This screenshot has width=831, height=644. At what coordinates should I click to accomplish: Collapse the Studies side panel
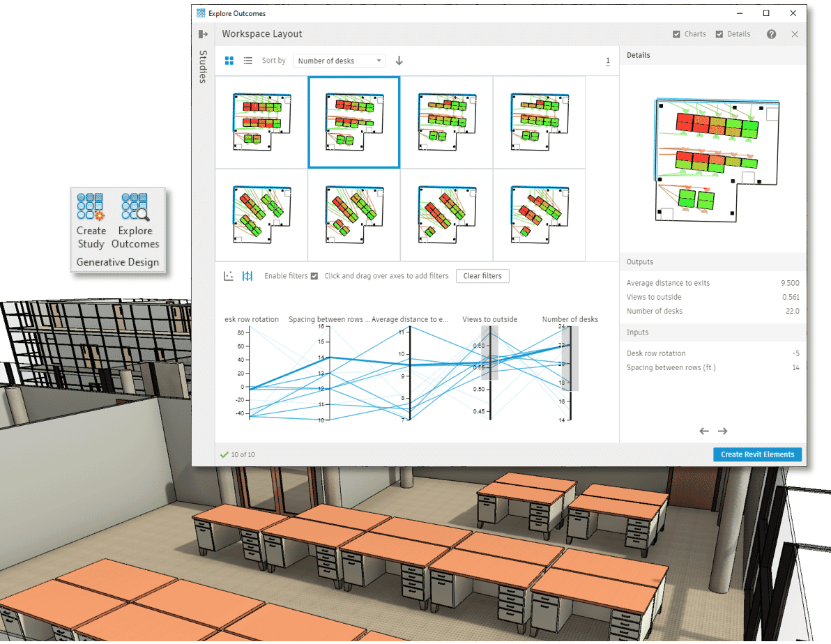(203, 33)
